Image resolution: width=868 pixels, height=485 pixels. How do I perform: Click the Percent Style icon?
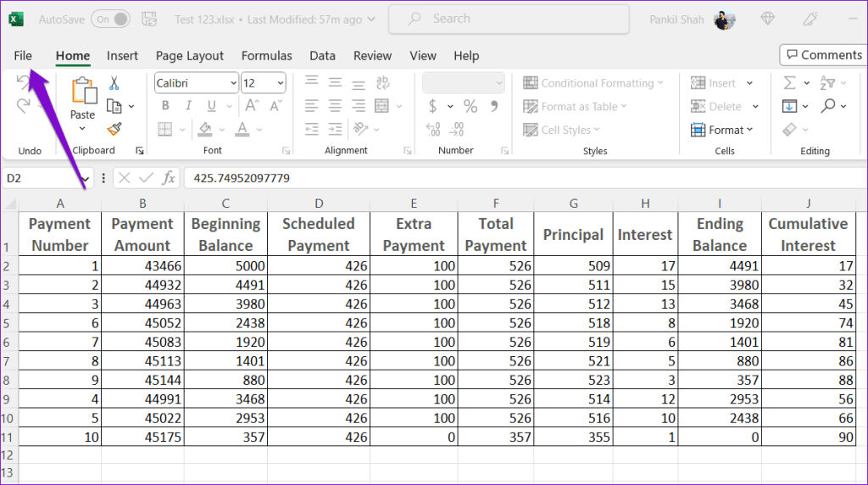[x=470, y=106]
